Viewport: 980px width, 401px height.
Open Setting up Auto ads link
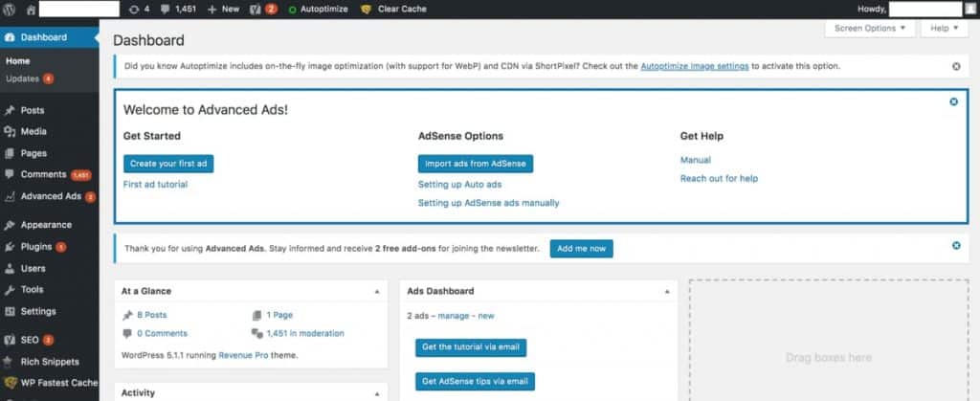pos(460,185)
